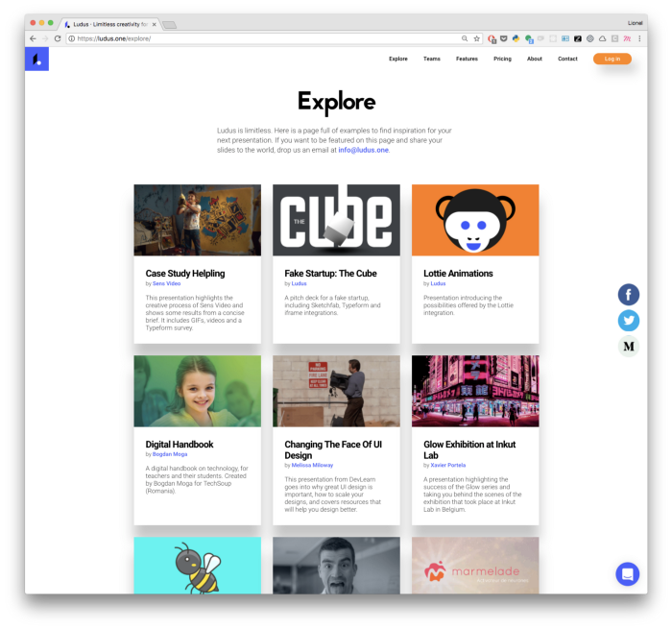Click the info@ludus.one email link
This screenshot has height=629, width=672.
click(363, 150)
